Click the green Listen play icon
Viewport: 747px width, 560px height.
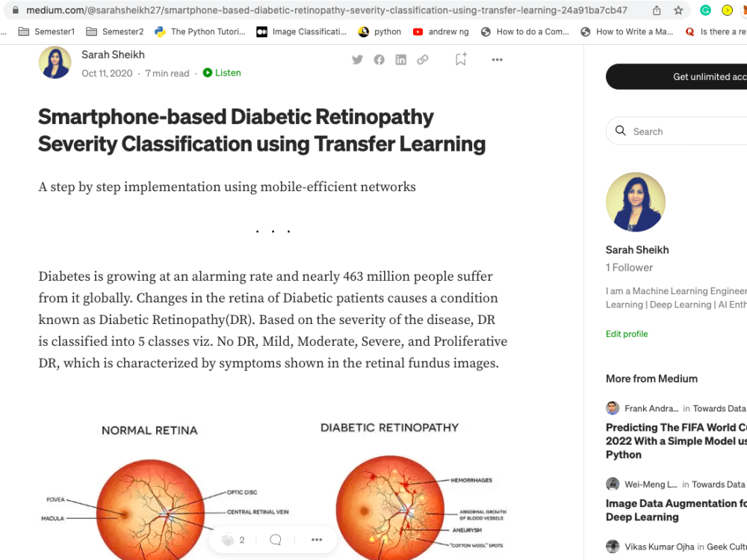[207, 72]
